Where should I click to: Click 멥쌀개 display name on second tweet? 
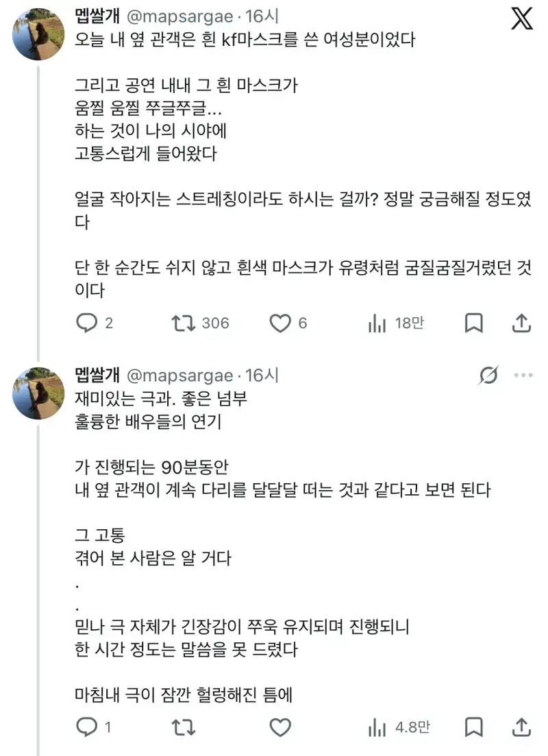coord(97,375)
